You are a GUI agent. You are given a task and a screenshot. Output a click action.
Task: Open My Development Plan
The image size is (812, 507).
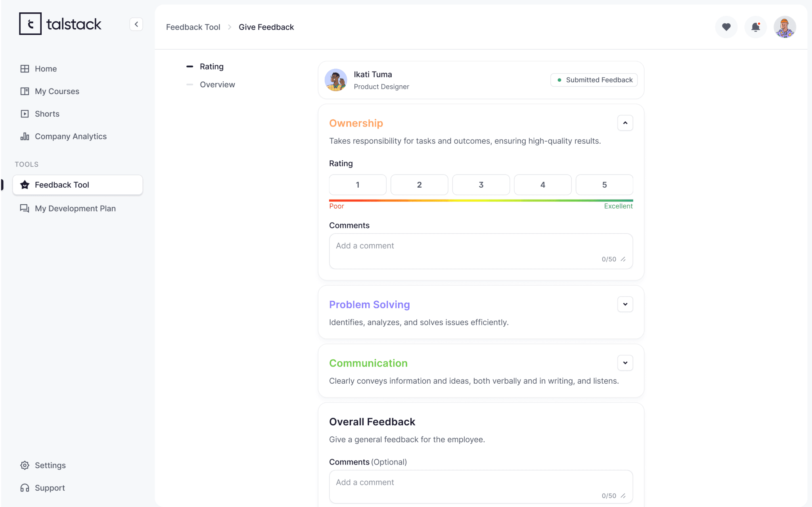click(75, 209)
